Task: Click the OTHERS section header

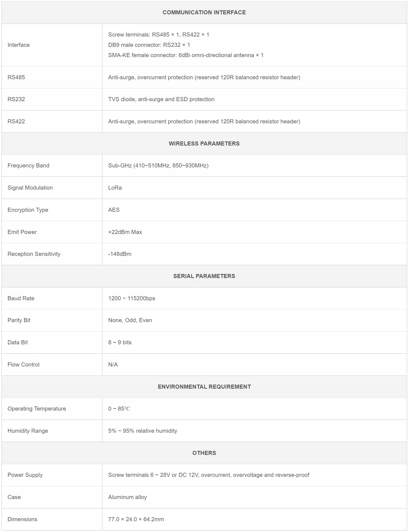Action: [x=204, y=453]
